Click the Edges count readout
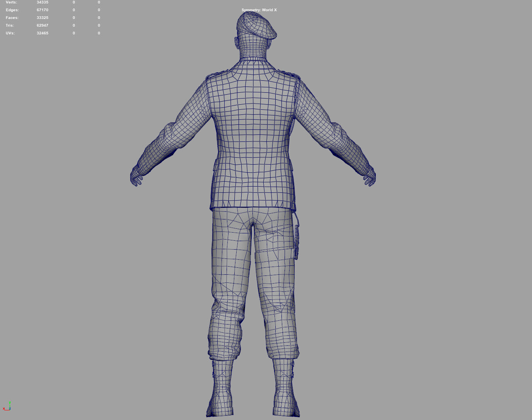Viewport: 532px width, 420px height. (43, 10)
